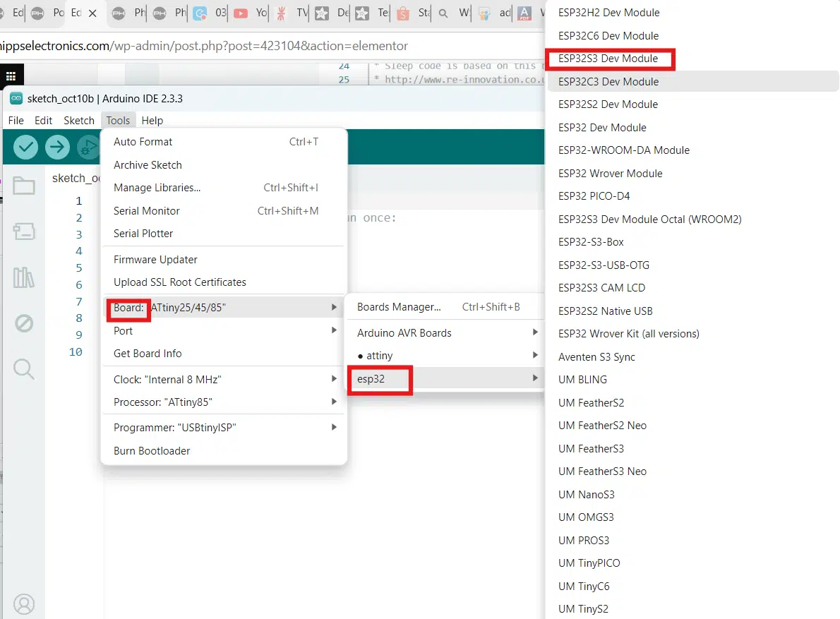This screenshot has width=840, height=619.
Task: Expand Arduino AVR Boards submenu
Action: coord(445,333)
